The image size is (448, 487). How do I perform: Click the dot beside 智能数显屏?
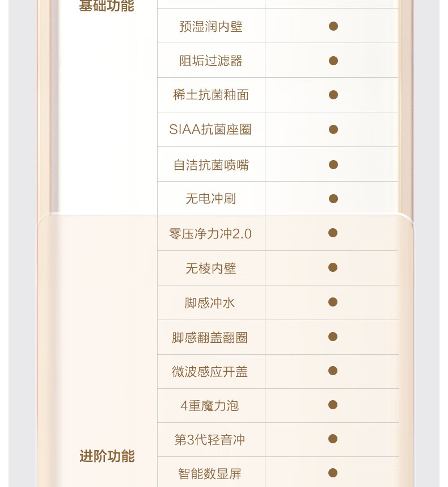(x=332, y=473)
